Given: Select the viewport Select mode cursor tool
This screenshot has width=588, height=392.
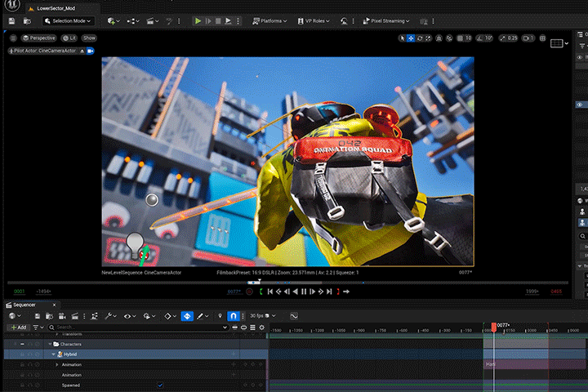Looking at the screenshot, I should click(x=403, y=38).
